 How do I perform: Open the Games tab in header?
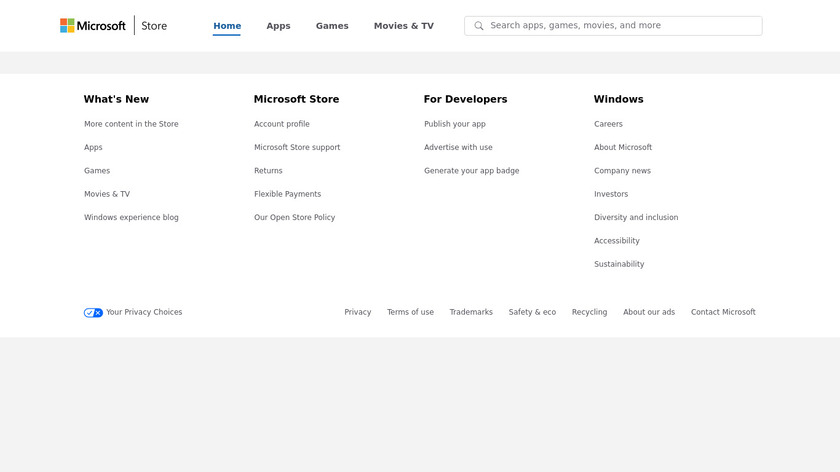point(332,26)
